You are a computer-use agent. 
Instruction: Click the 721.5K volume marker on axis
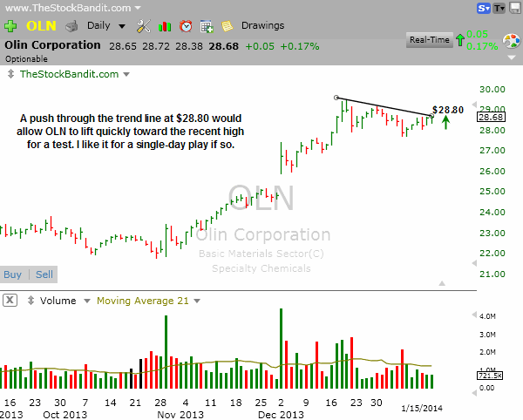point(490,376)
